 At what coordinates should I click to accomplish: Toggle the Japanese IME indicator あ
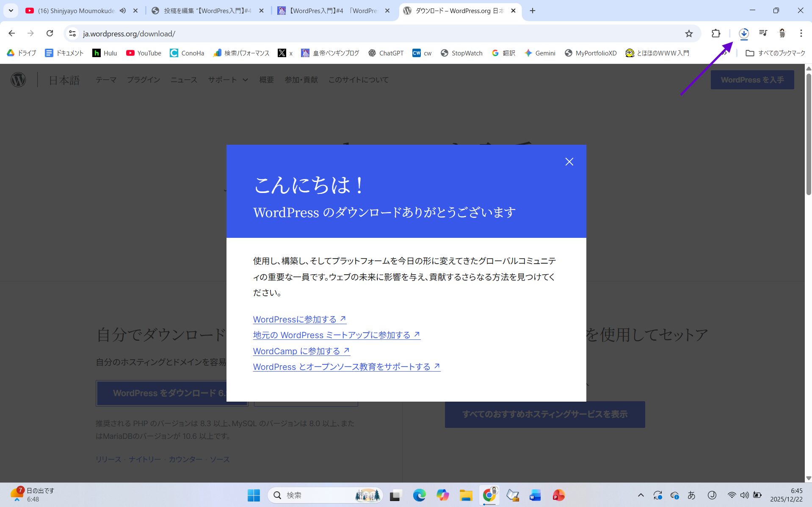(691, 495)
